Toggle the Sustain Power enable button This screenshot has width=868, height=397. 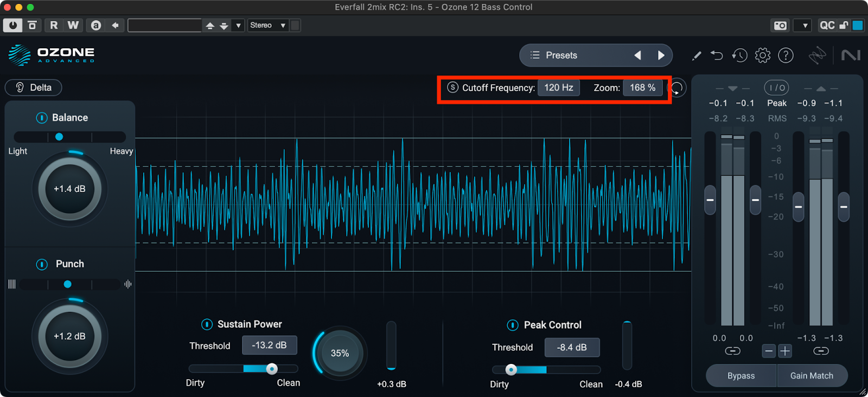click(207, 324)
